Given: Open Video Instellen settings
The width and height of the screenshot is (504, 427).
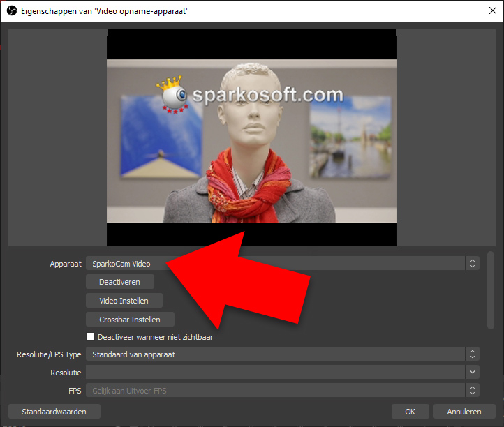Looking at the screenshot, I should coord(124,301).
